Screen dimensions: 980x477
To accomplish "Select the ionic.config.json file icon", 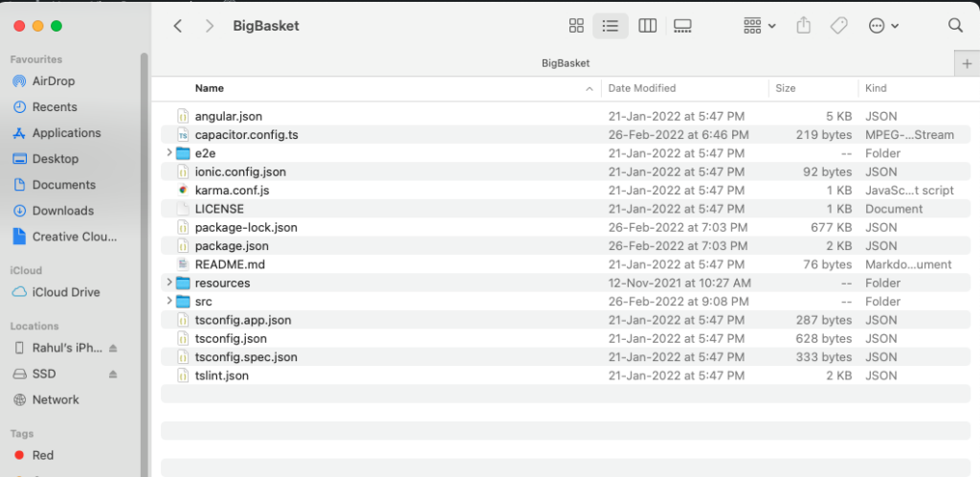I will (183, 171).
